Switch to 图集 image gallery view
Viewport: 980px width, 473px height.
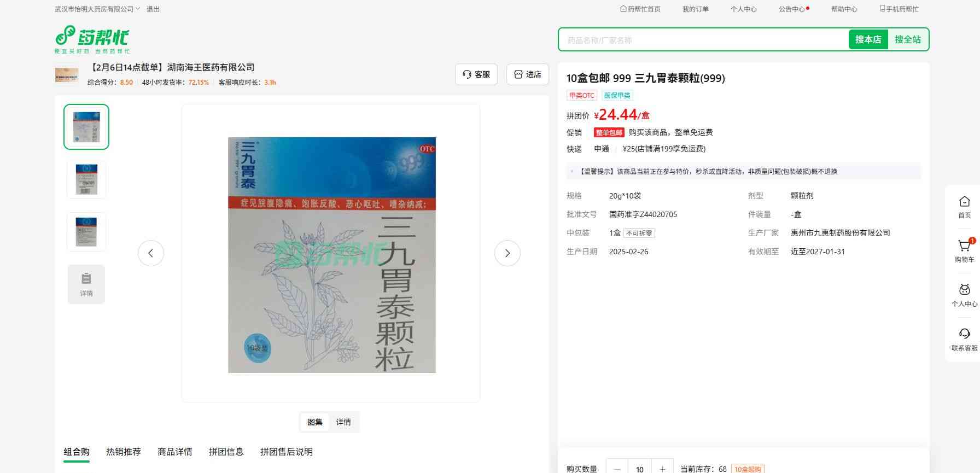pyautogui.click(x=315, y=422)
